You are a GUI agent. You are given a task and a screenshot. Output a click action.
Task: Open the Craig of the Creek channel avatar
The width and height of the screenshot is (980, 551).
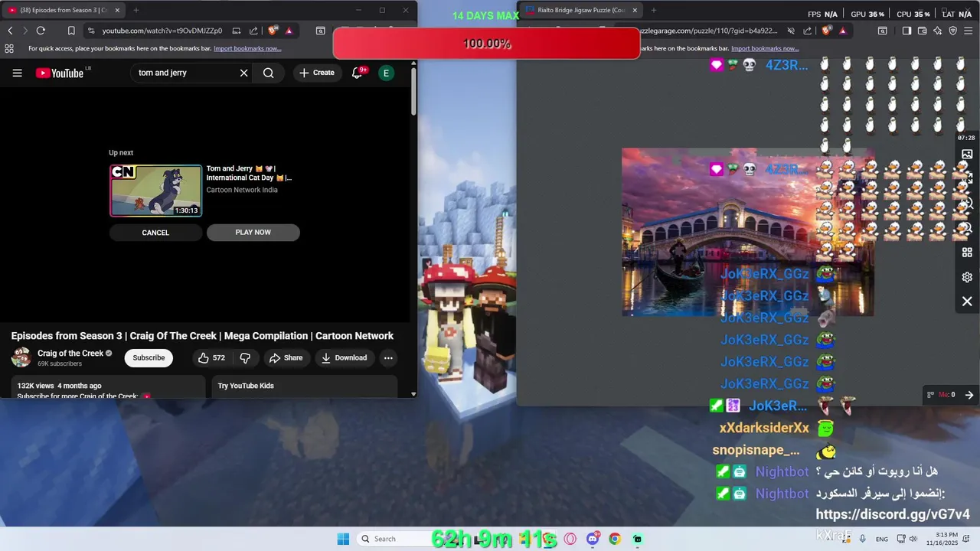(x=21, y=357)
